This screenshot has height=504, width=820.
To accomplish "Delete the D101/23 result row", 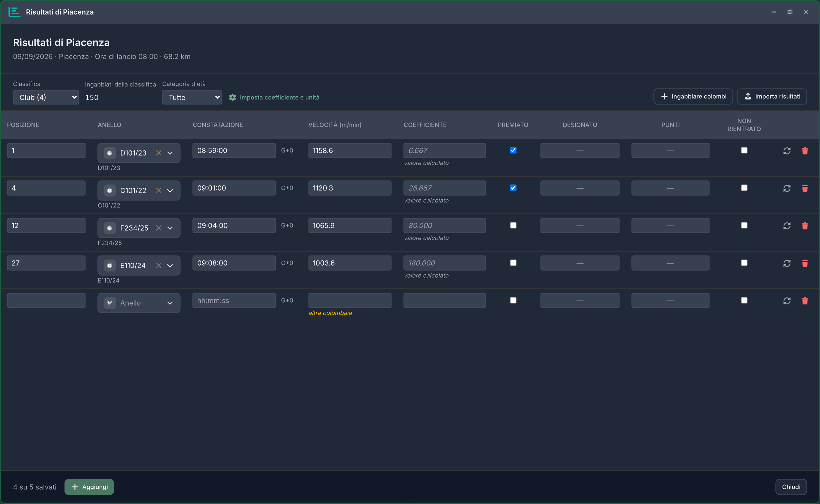I will pyautogui.click(x=805, y=151).
